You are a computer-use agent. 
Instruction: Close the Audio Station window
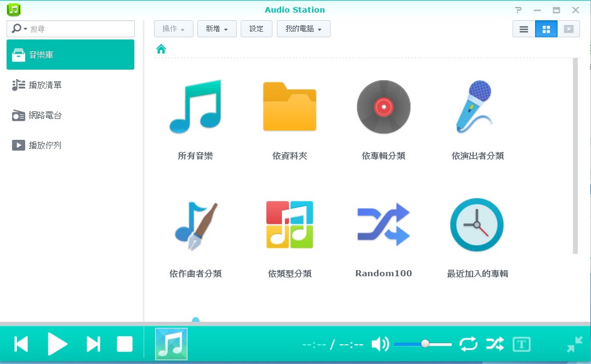[x=575, y=10]
